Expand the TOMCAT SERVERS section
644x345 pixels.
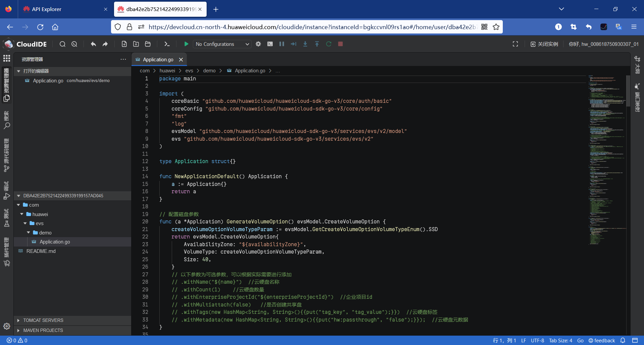pos(43,320)
